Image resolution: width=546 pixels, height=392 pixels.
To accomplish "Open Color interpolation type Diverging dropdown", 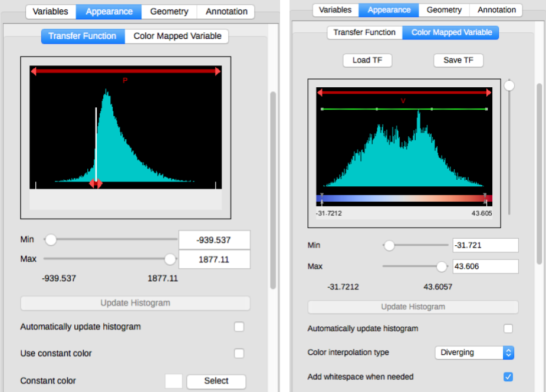I will pyautogui.click(x=475, y=353).
